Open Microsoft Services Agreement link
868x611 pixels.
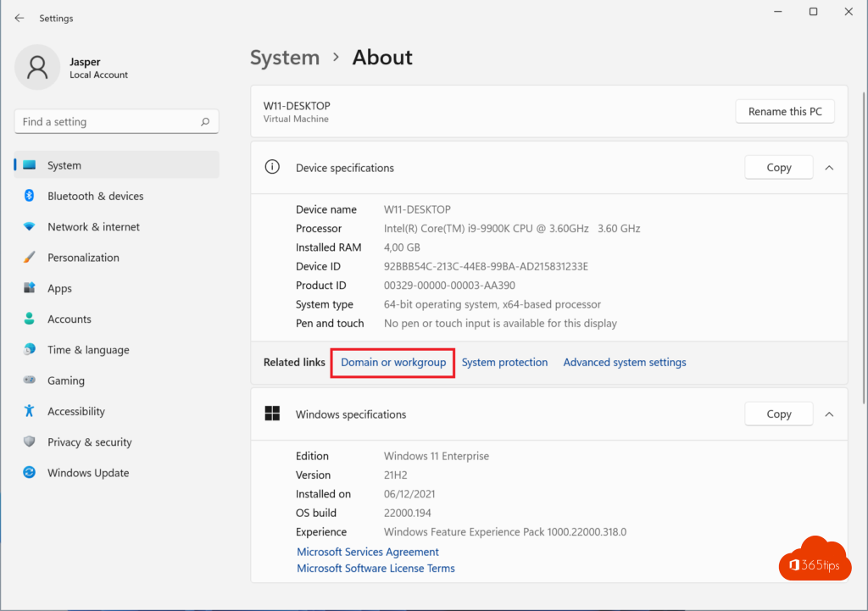[368, 552]
